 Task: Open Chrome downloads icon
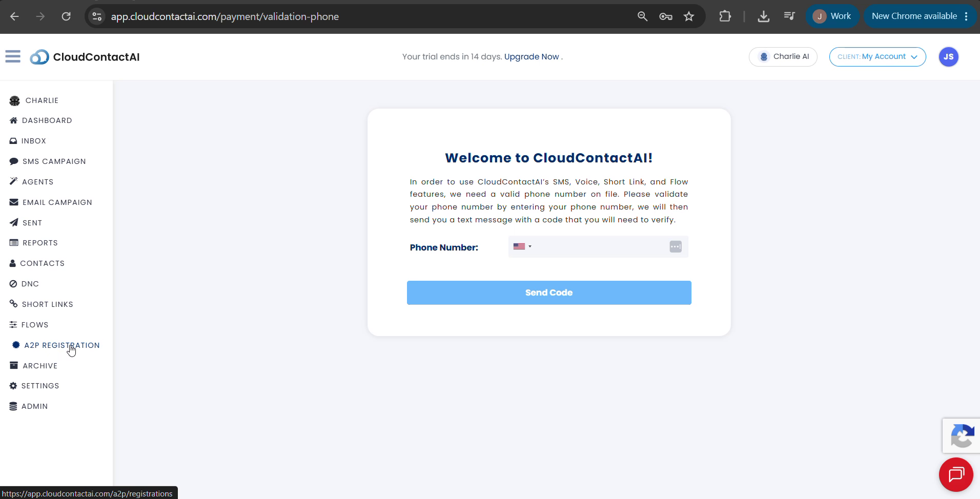click(x=763, y=16)
